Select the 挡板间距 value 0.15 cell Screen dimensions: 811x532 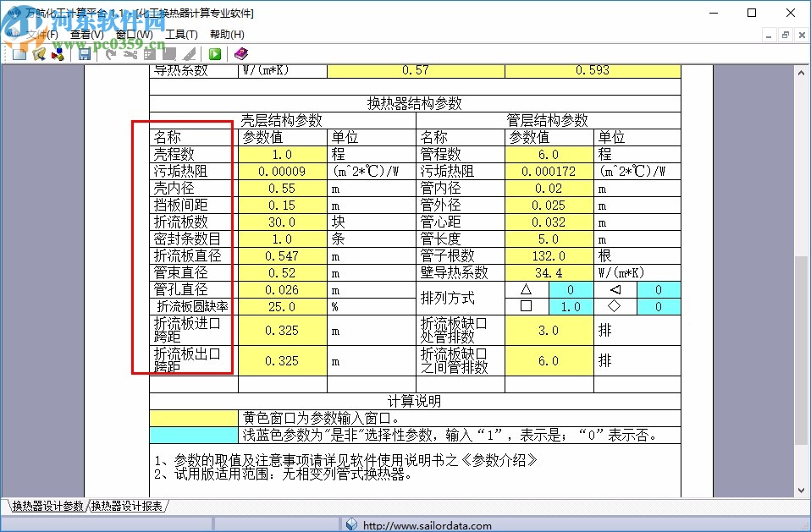283,206
